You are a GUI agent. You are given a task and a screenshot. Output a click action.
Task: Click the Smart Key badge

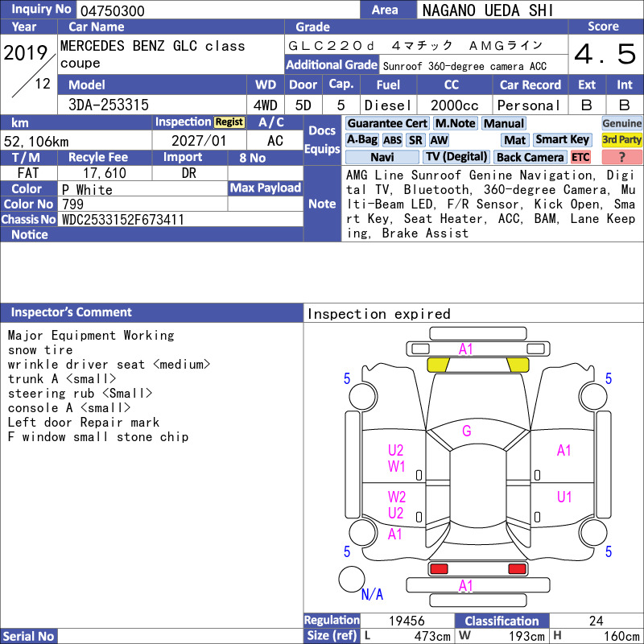(562, 139)
